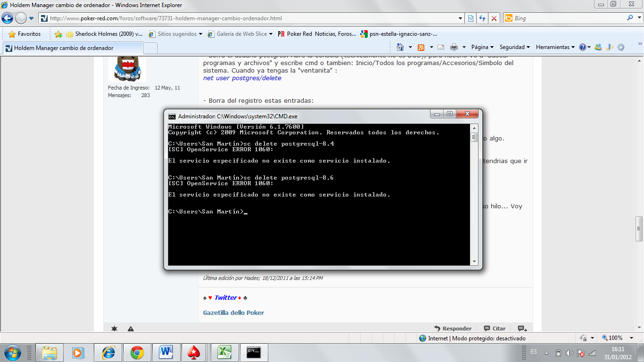View RSS feeds on this page

(x=421, y=47)
